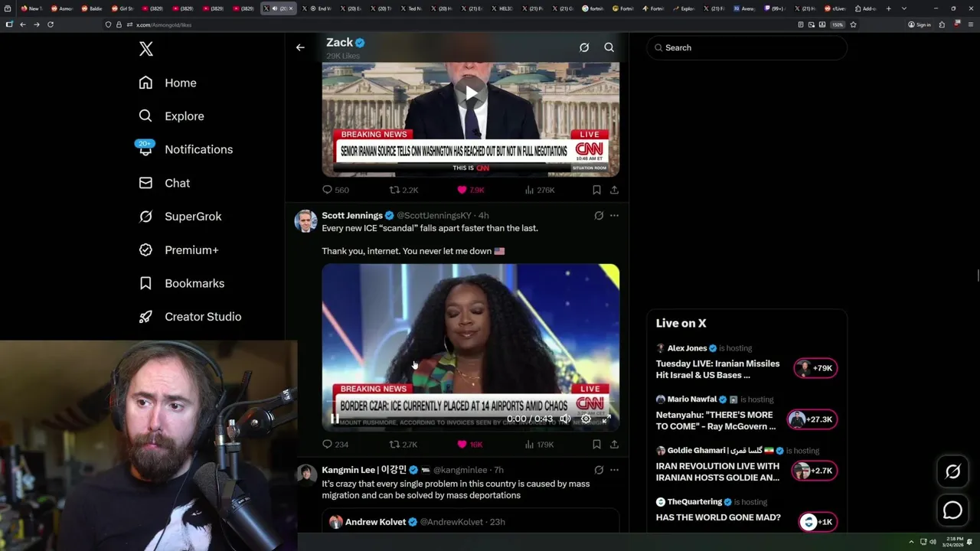
Task: Click the X logo in sidebar
Action: coord(146,49)
